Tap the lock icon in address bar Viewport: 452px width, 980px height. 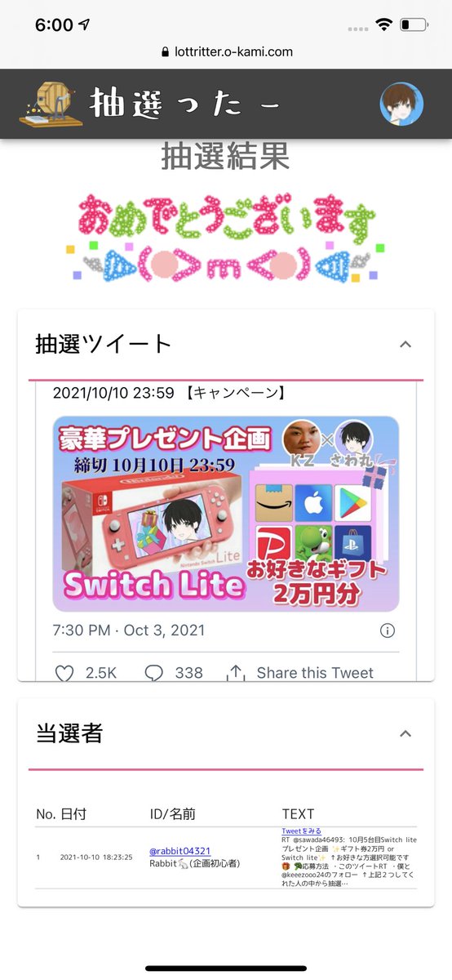coord(166,51)
